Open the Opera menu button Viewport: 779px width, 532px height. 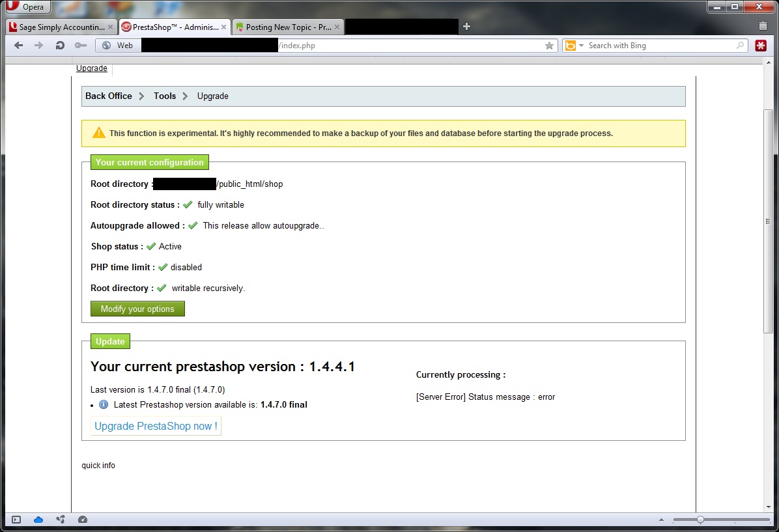(x=28, y=7)
